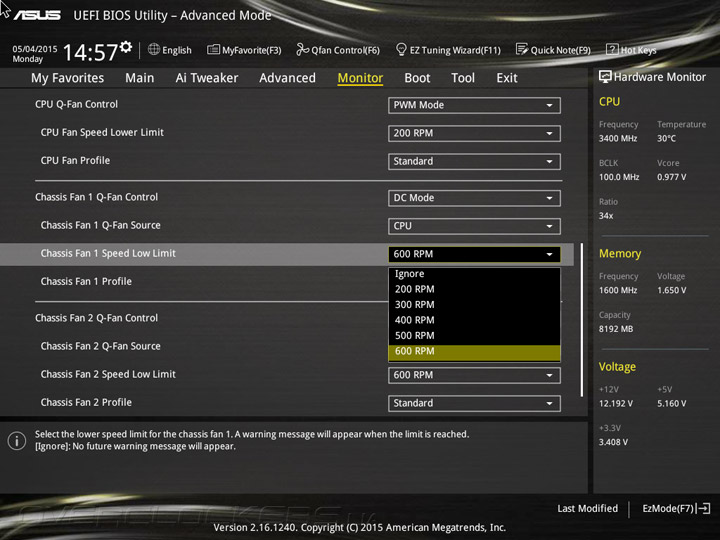Select the CPU Q-Fan Control label
This screenshot has width=720, height=540.
tap(76, 104)
